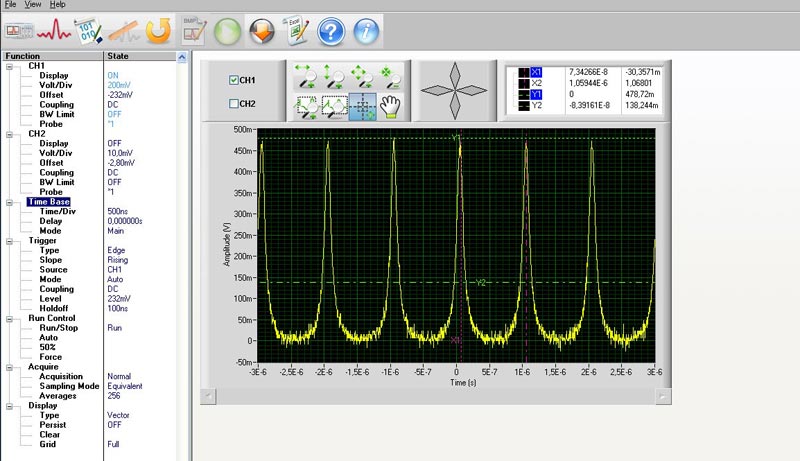Select the zoom-in rectangle tool

306,107
